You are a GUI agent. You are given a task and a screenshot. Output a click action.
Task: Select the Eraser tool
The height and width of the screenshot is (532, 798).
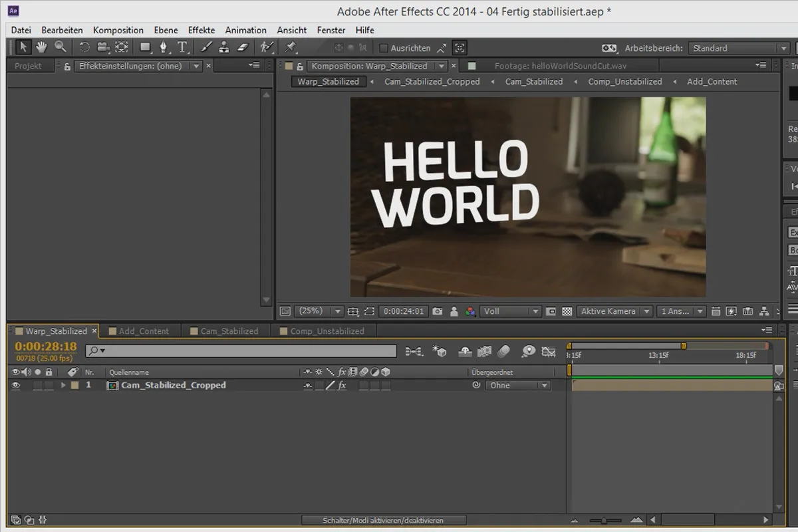pyautogui.click(x=243, y=47)
